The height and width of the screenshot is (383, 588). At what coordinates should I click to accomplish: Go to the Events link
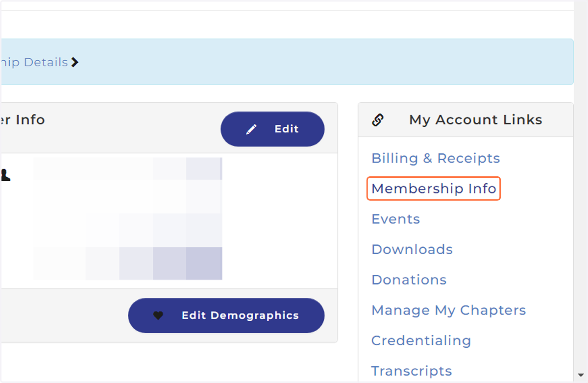coord(396,219)
